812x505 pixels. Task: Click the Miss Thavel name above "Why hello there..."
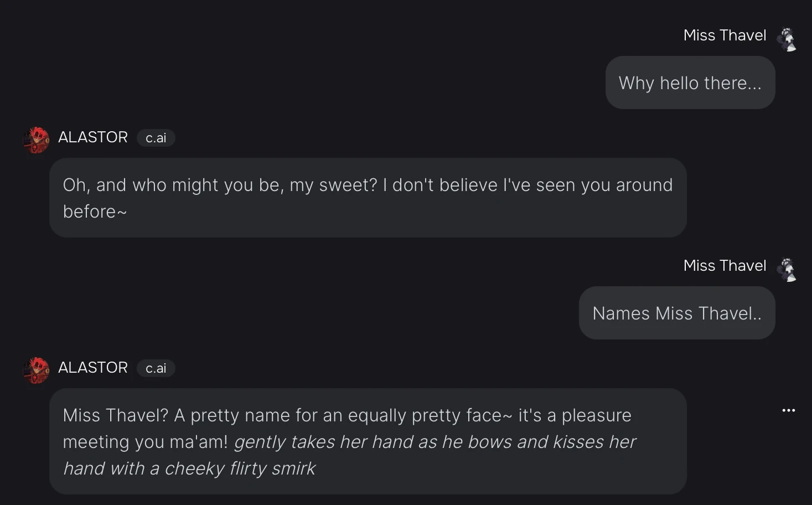click(x=725, y=35)
